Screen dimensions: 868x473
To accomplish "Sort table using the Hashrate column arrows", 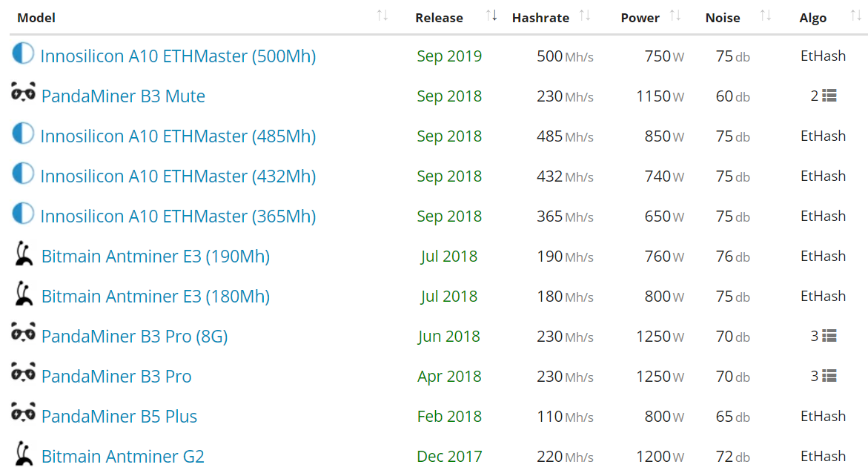I will click(585, 16).
